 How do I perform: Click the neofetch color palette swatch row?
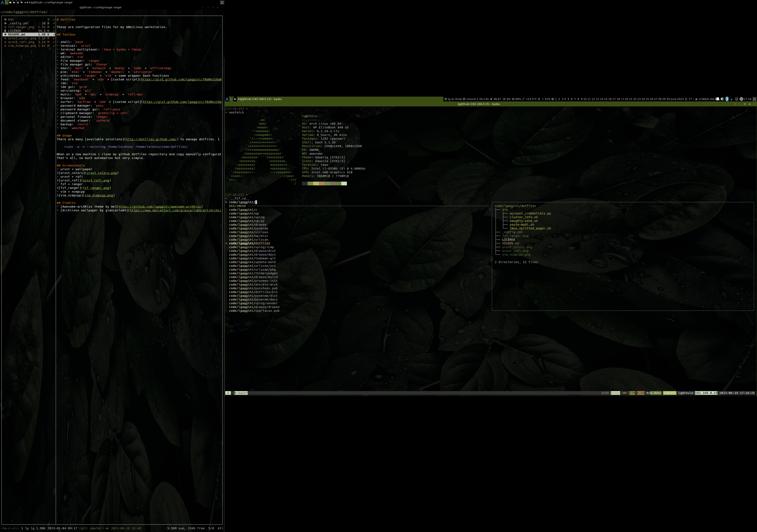[x=324, y=183]
